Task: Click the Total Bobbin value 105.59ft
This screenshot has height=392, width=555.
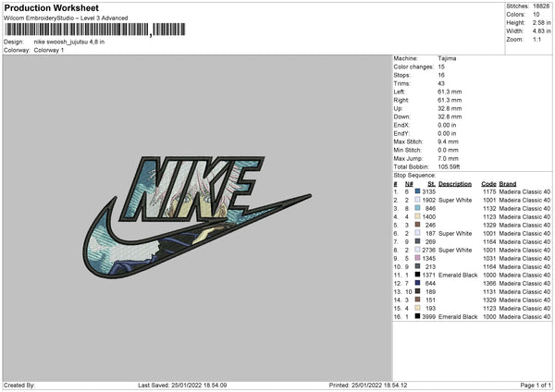Action: 449,166
